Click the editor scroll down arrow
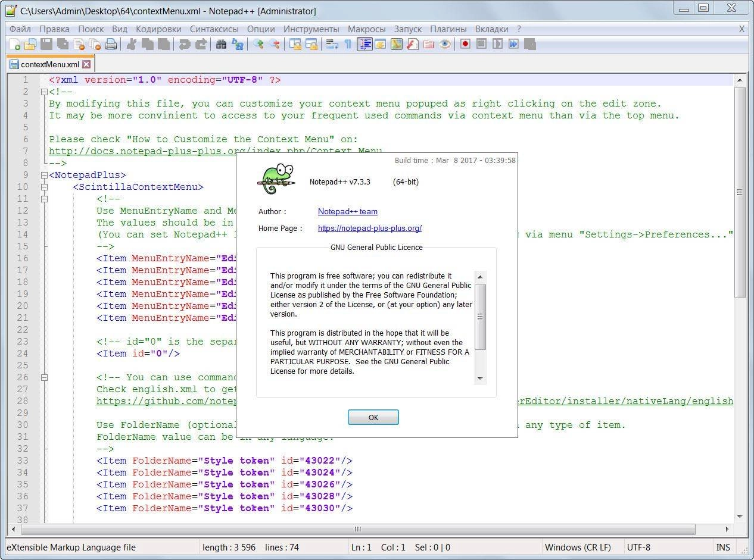 pos(740,516)
